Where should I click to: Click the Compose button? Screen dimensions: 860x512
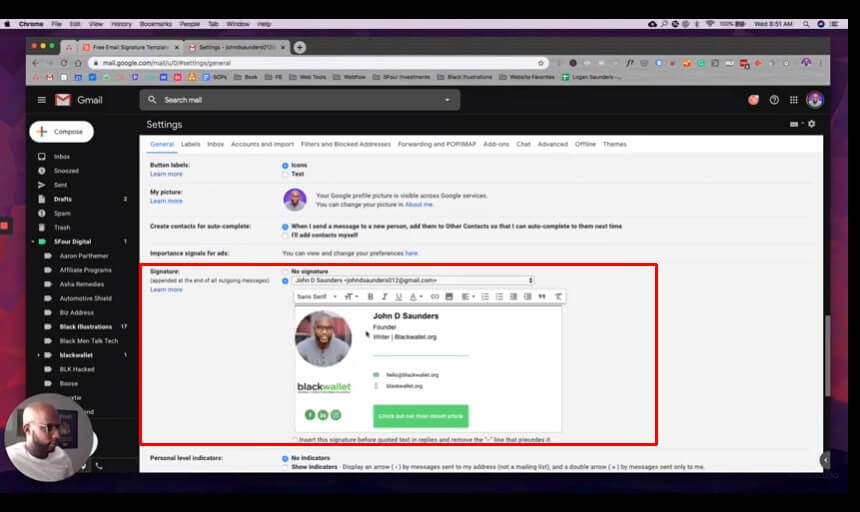pos(61,132)
